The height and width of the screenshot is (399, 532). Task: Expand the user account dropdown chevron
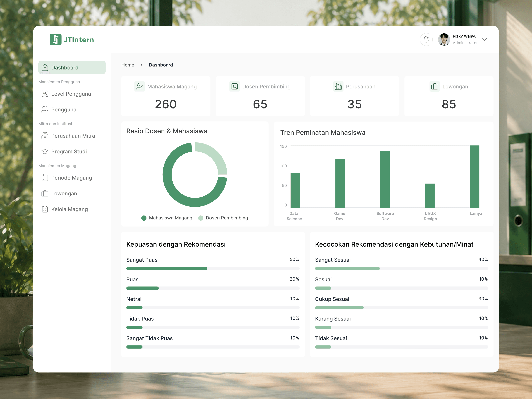tap(484, 40)
